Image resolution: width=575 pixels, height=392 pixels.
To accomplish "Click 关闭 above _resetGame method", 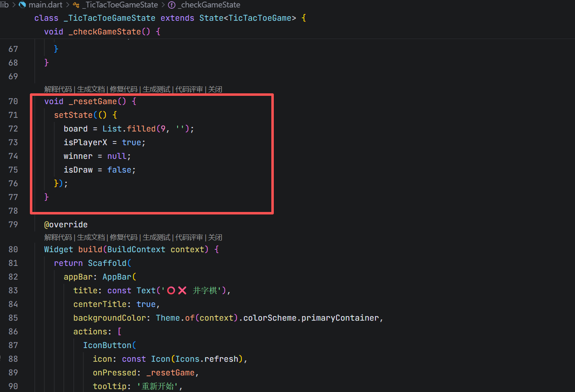I will point(215,89).
